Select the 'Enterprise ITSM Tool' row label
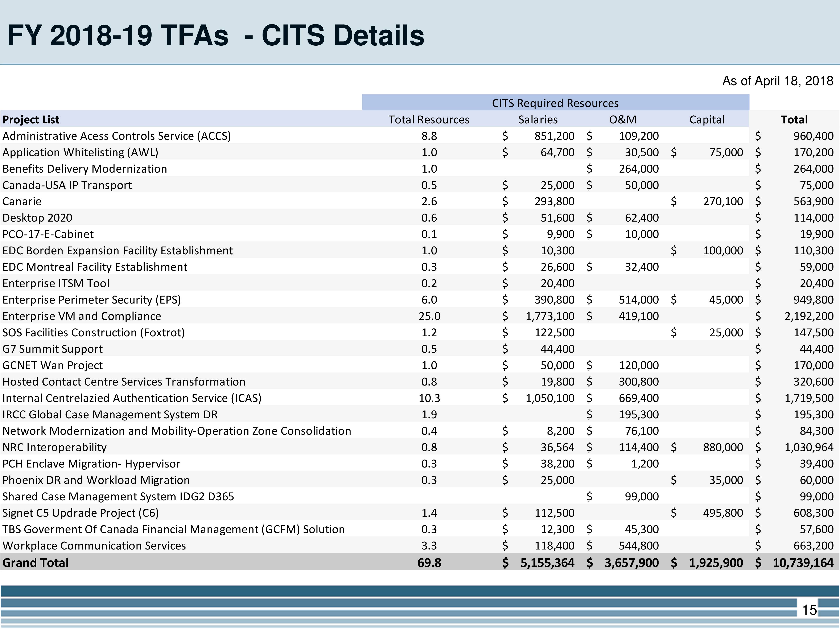 [56, 283]
